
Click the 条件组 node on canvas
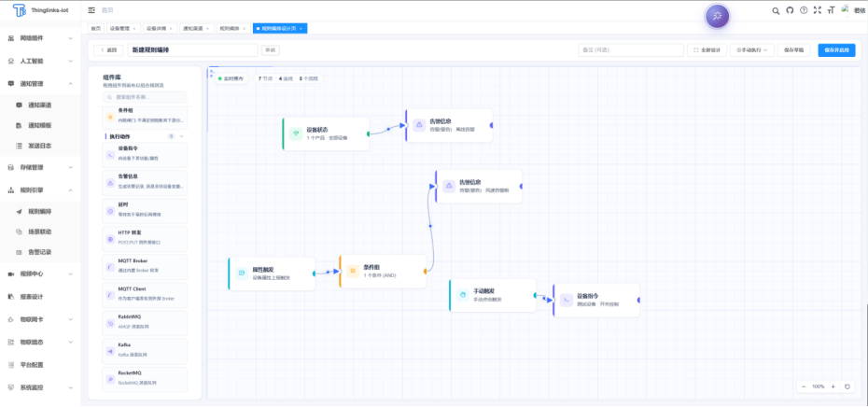point(383,271)
